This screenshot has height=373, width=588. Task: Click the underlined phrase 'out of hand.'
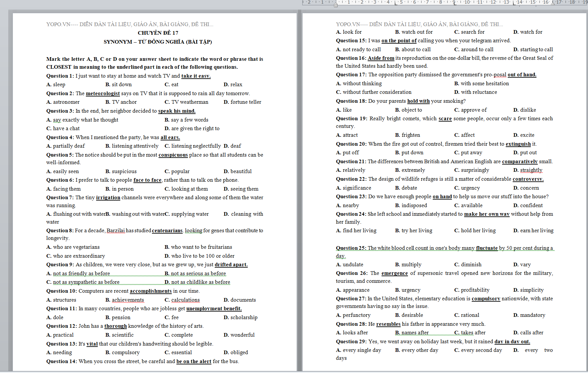[522, 75]
